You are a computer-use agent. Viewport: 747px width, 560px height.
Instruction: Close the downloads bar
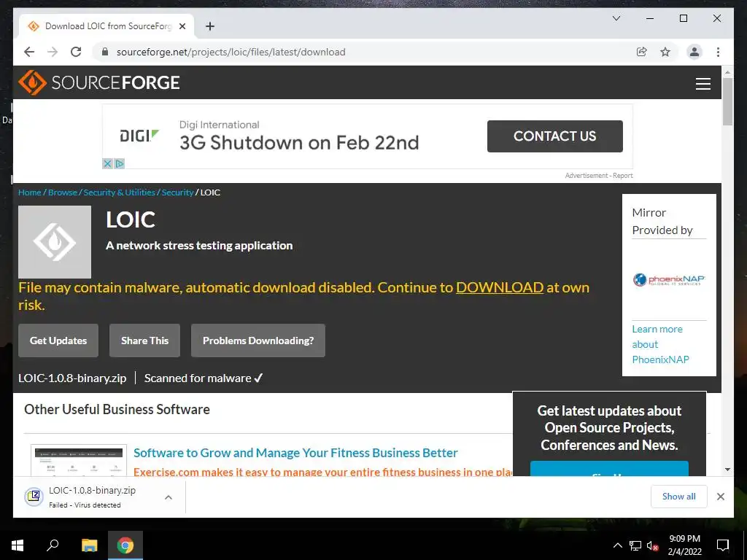[x=720, y=497]
